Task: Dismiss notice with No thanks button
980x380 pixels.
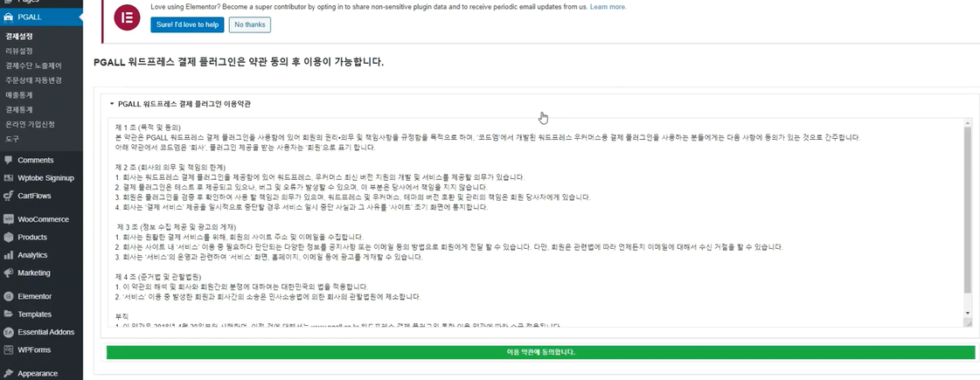Action: (249, 24)
